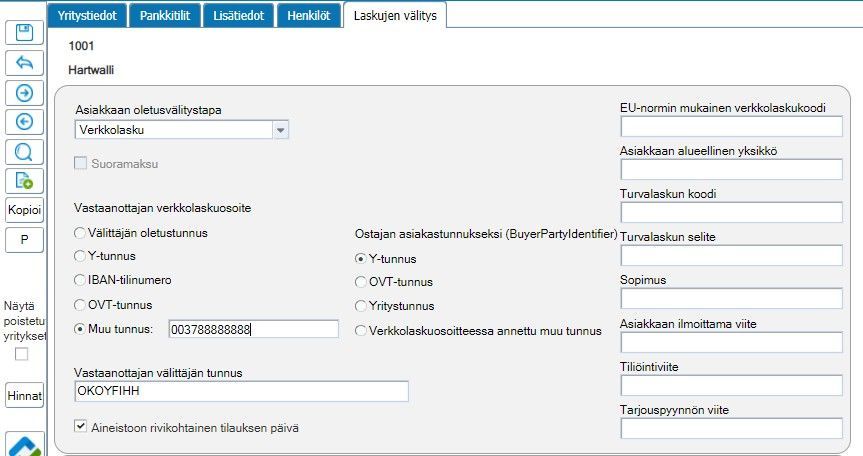Image resolution: width=863 pixels, height=456 pixels.
Task: Click the Kopioi button
Action: [24, 211]
